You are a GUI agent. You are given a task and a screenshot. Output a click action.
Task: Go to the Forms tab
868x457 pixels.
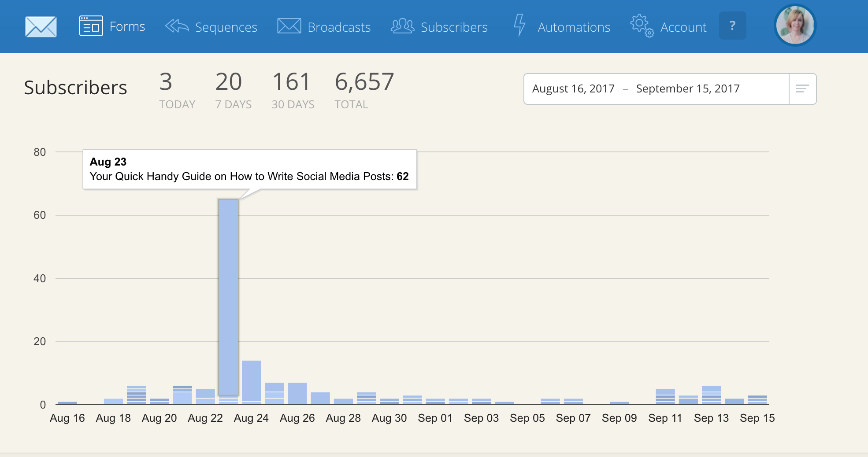pos(127,27)
